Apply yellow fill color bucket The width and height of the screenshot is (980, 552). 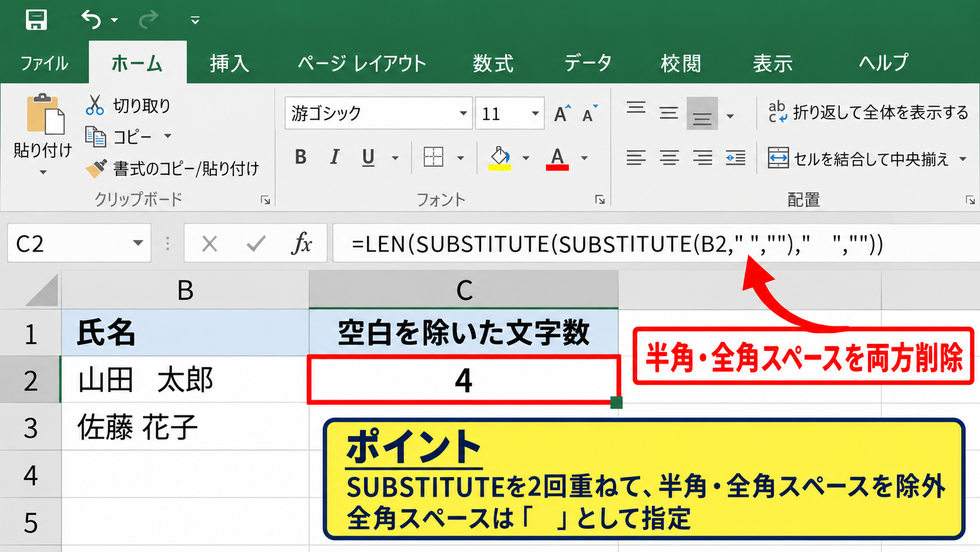499,158
